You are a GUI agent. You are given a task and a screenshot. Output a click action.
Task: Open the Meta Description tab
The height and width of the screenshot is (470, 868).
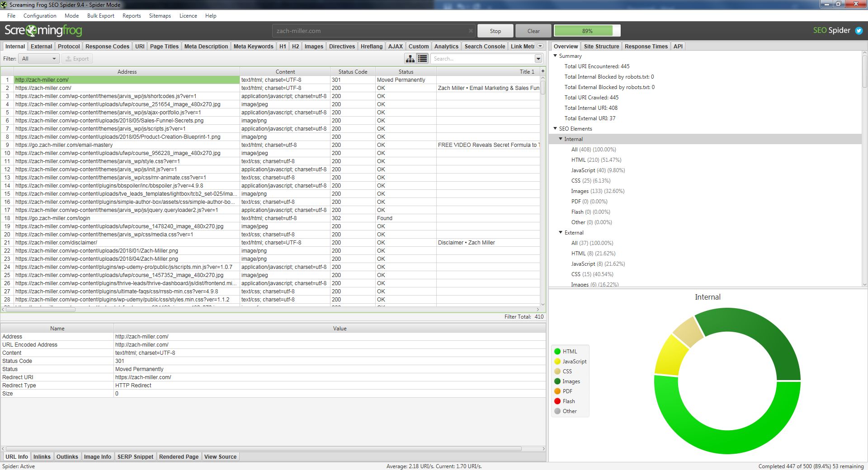(x=206, y=46)
